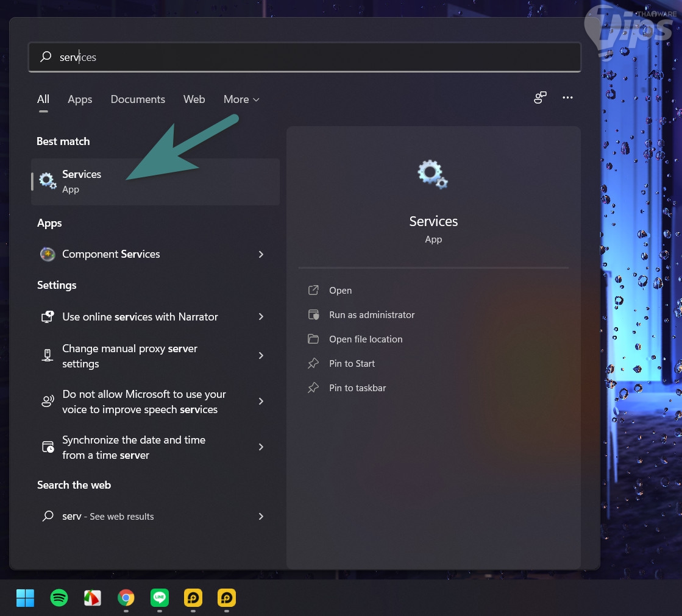Click the Pin to Start pin icon

click(313, 363)
